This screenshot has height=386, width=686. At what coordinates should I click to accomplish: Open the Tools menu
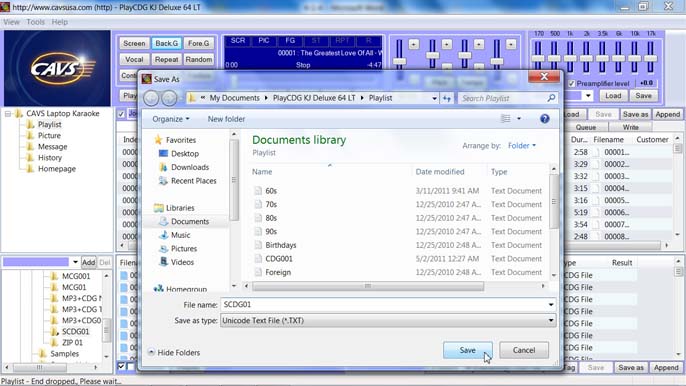(35, 22)
